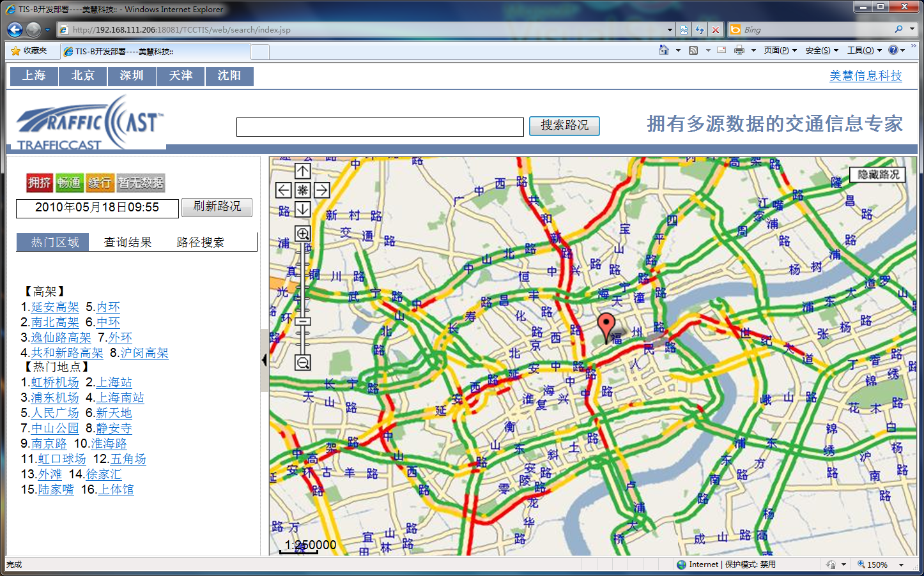Viewport: 924px width, 576px height.
Task: Switch city to 天津
Action: [181, 76]
